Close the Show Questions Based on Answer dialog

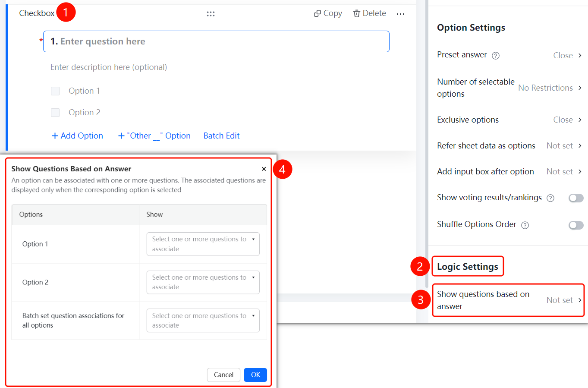click(264, 169)
